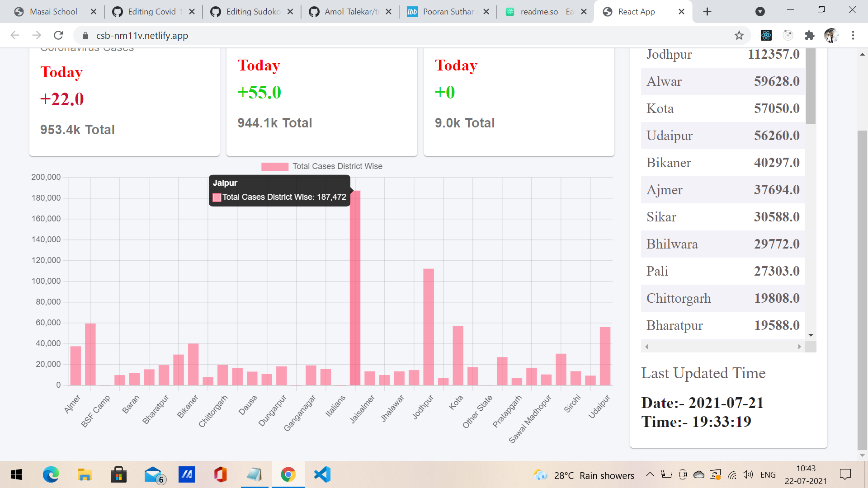Screen dimensions: 868x488
Task: Open the volume control in the system tray
Action: click(x=748, y=474)
